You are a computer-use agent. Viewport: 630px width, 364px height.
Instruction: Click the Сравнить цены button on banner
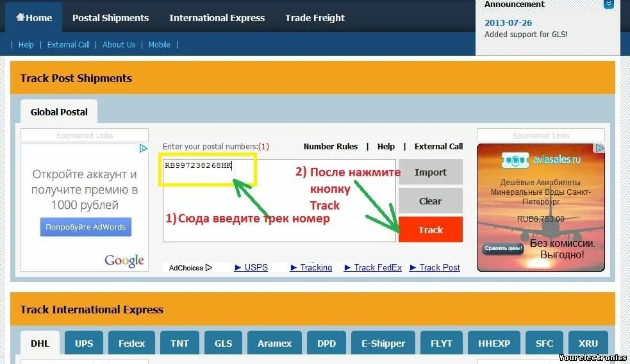click(x=503, y=248)
